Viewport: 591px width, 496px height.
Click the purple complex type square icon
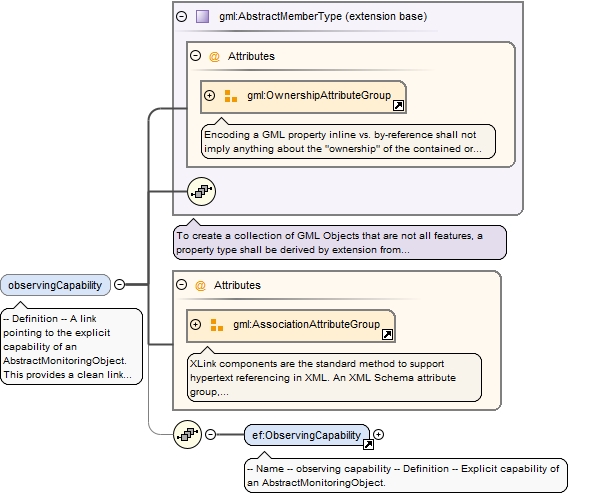click(202, 17)
